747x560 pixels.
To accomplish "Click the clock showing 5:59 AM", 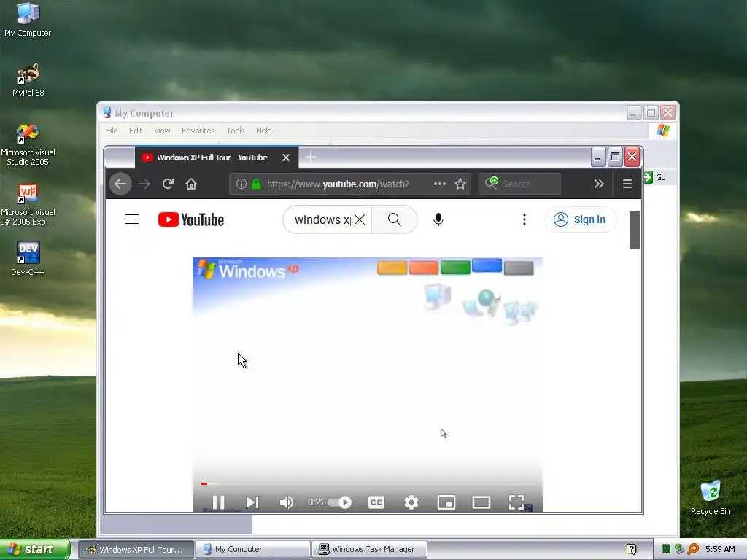I will coord(720,549).
